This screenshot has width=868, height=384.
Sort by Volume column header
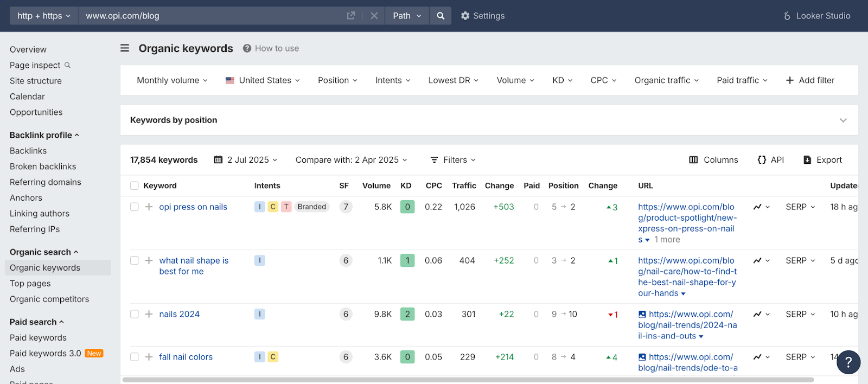click(376, 185)
